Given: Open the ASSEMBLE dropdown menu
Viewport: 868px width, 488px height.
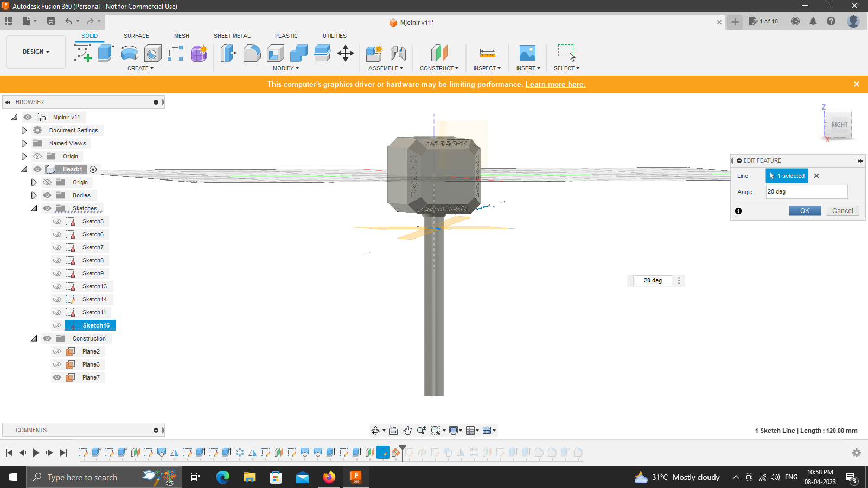Looking at the screenshot, I should pyautogui.click(x=386, y=68).
